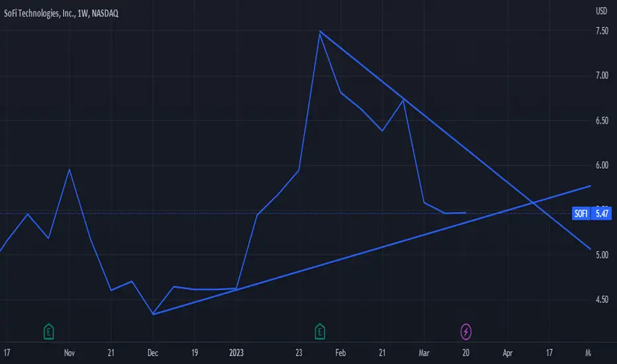Click the earnings marker before February

coord(320,332)
